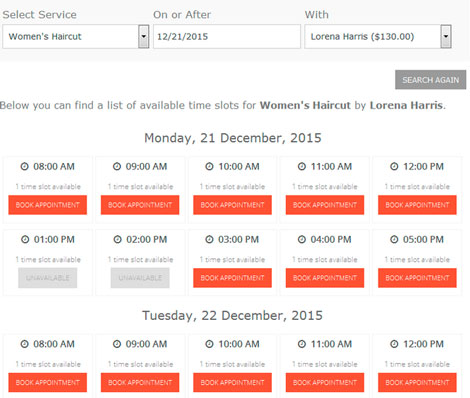Book the Tuesday 10:00 AM appointment
The image size is (470, 398).
click(232, 382)
